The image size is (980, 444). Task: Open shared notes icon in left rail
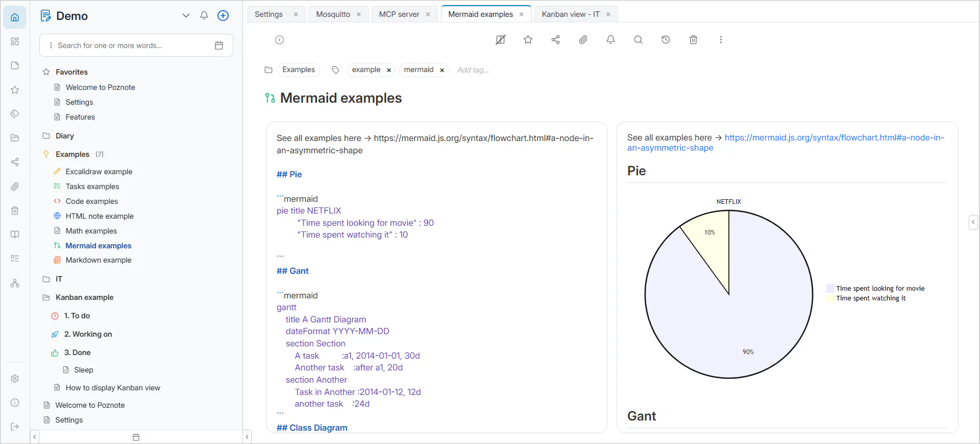(x=15, y=162)
